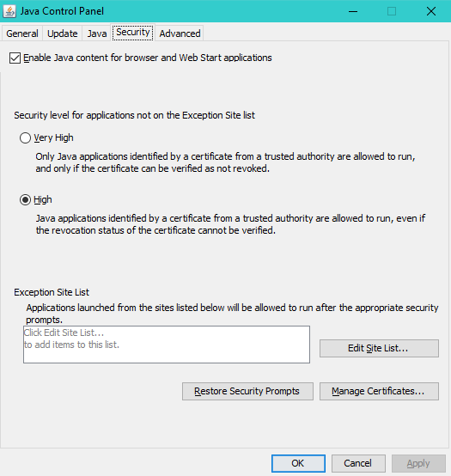Cancel changes with Cancel button

coord(358,463)
